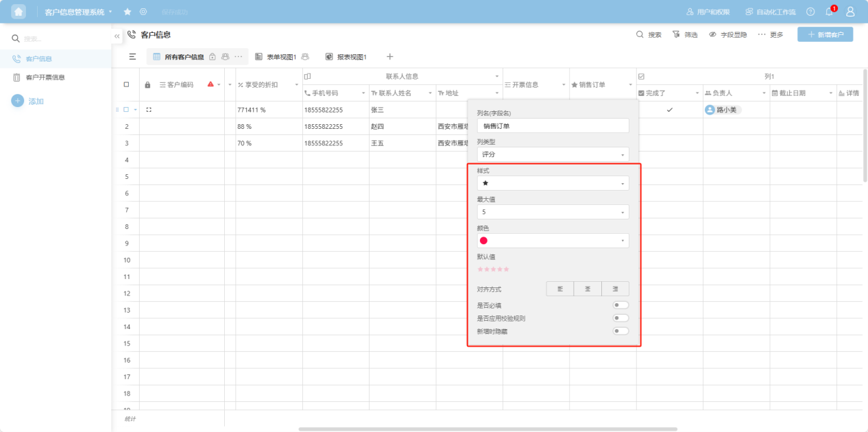Click the star favorite icon
Screen dimensions: 868x432
(x=128, y=12)
